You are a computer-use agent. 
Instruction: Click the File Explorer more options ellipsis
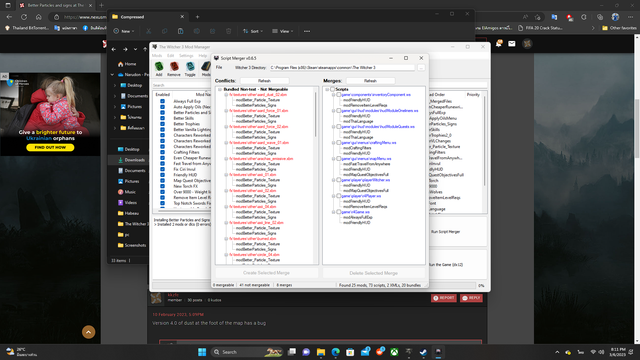click(x=307, y=31)
